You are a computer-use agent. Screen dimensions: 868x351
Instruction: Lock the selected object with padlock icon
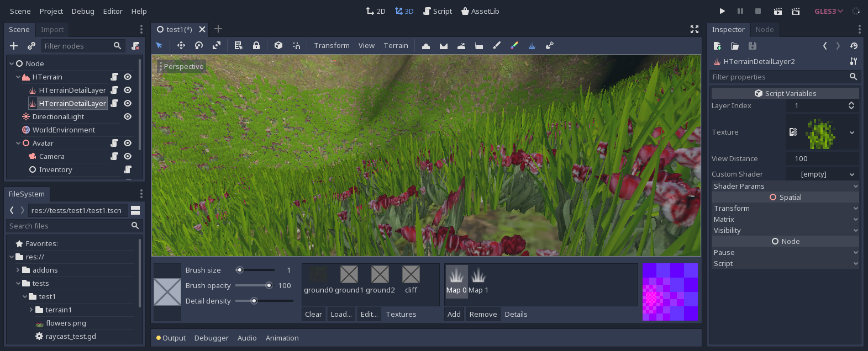click(x=256, y=46)
